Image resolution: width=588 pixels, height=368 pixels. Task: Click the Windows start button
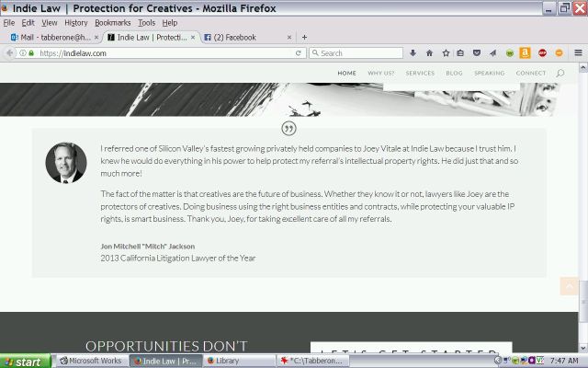(23, 362)
